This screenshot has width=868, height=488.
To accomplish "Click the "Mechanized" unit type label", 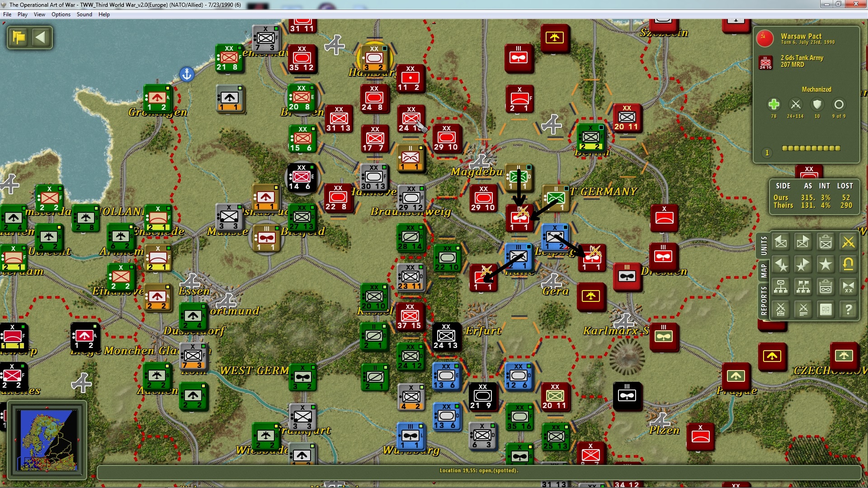I will pyautogui.click(x=816, y=89).
